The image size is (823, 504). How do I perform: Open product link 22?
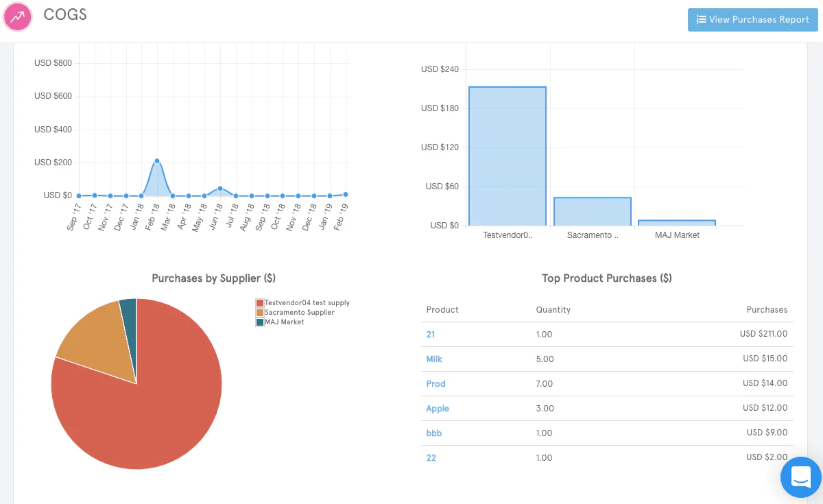(431, 458)
